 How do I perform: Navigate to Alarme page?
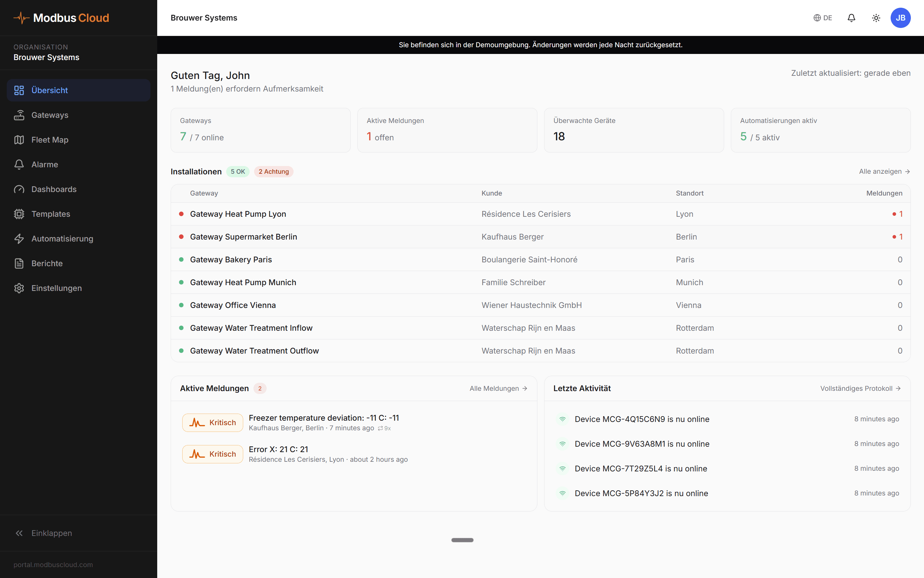pos(79,164)
